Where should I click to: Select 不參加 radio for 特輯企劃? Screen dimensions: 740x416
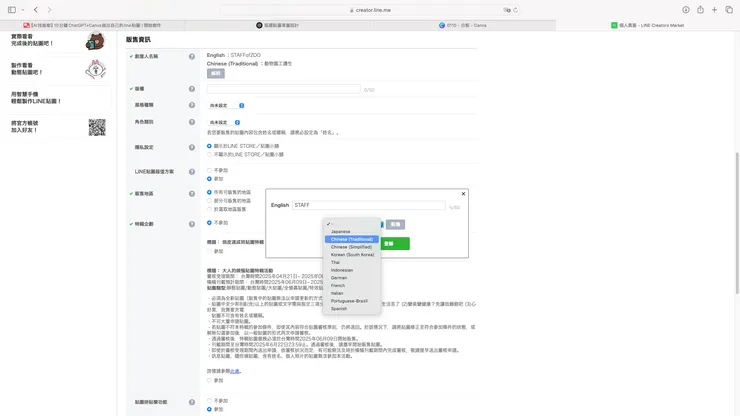(209, 222)
